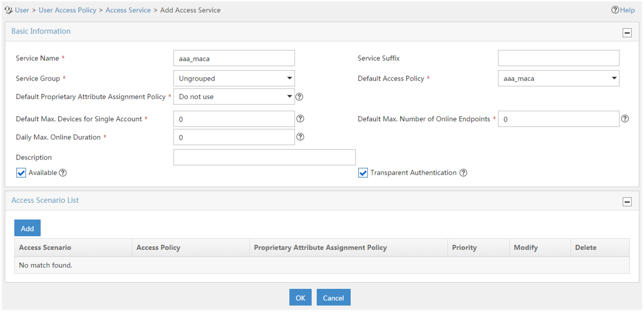
Task: Click into the Description text field
Action: click(x=264, y=157)
